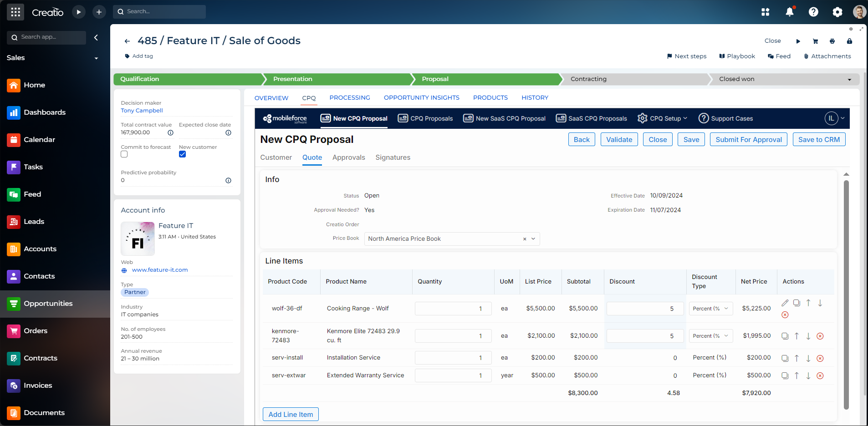Toggle the Commit to forecast checkbox
The height and width of the screenshot is (426, 868).
coord(124,154)
